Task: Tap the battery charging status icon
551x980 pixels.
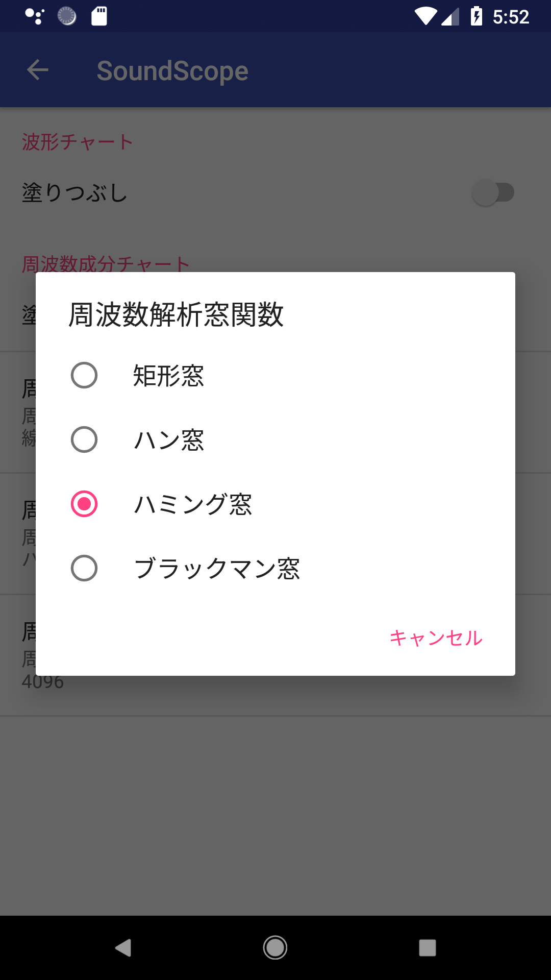Action: coord(476,16)
